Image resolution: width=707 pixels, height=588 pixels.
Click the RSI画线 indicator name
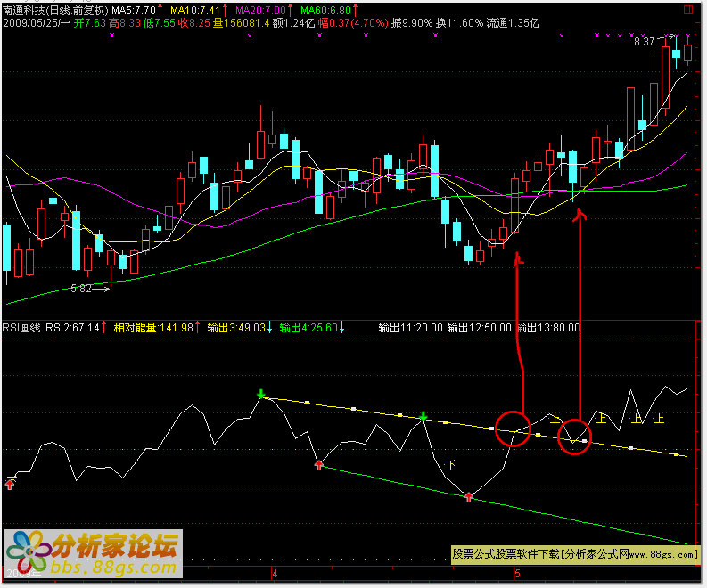click(x=21, y=328)
